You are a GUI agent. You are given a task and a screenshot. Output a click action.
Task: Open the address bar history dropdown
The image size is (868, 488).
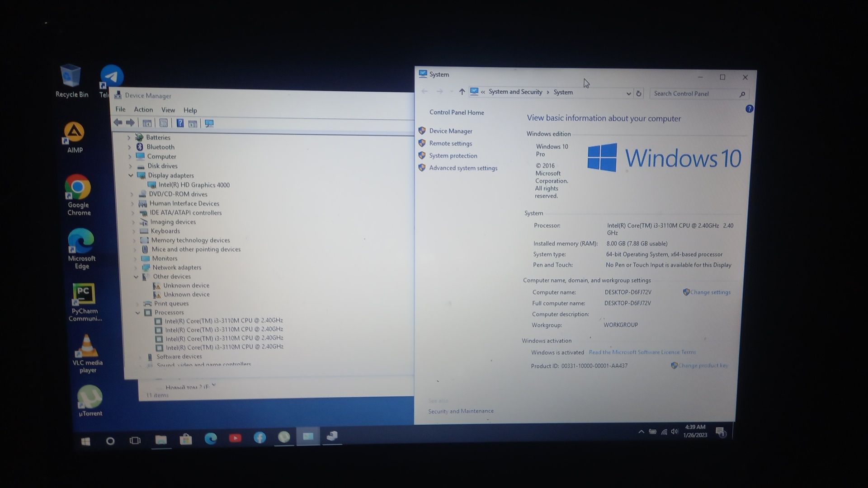(x=628, y=94)
